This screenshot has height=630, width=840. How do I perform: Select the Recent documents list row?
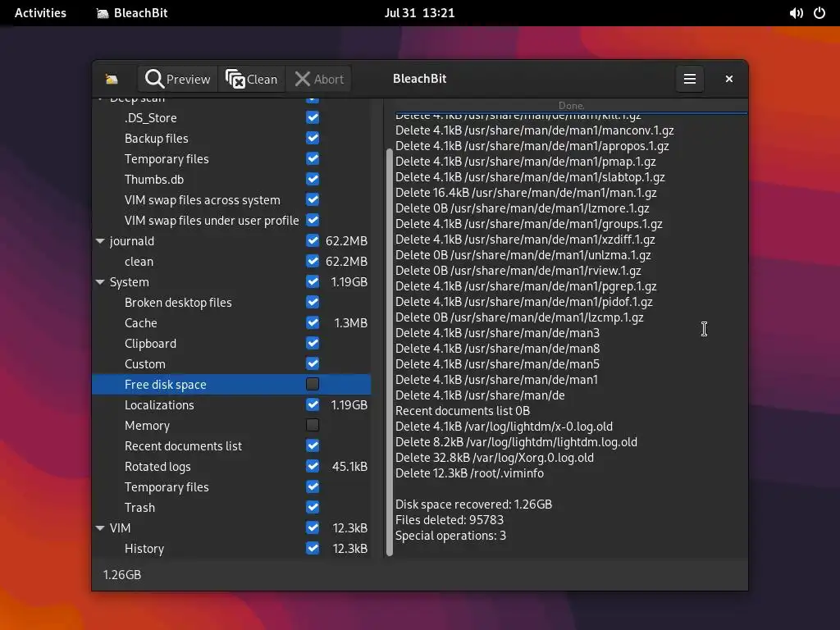231,445
